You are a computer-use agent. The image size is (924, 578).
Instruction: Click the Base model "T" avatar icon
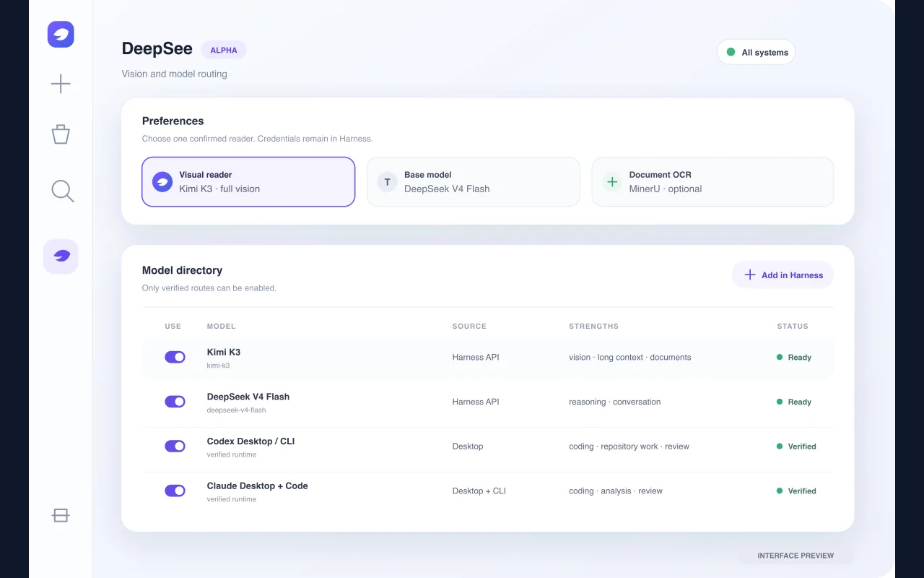coord(388,182)
